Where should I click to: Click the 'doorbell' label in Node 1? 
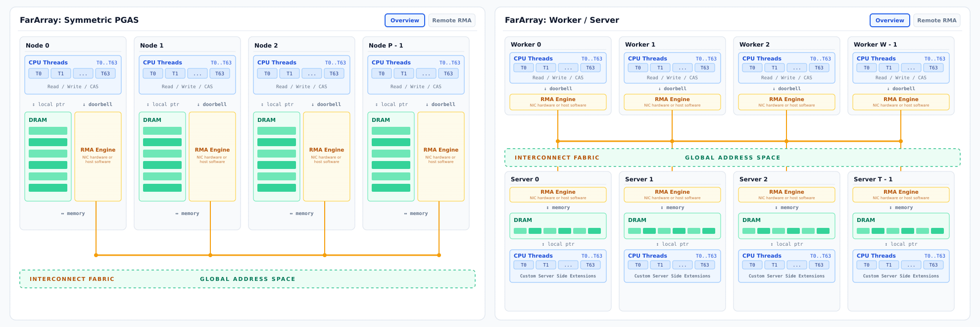point(212,105)
